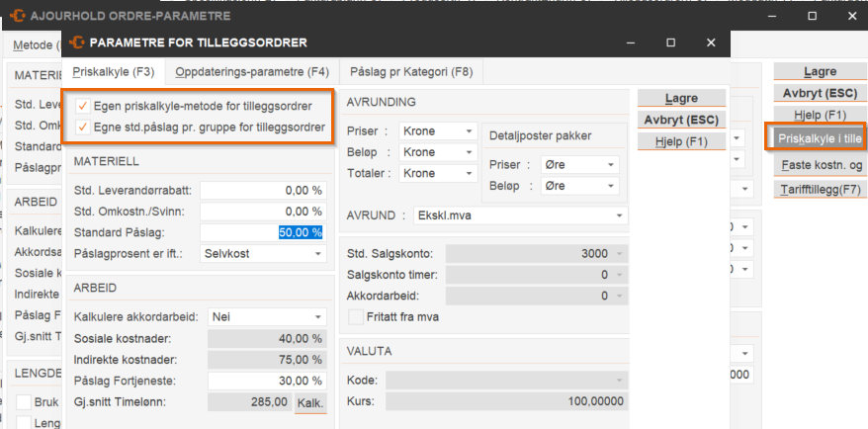Screen dimensions: 868x429
Task: Click the Kalk. button beside Gj.snitt Timelønn
Action: coord(310,402)
